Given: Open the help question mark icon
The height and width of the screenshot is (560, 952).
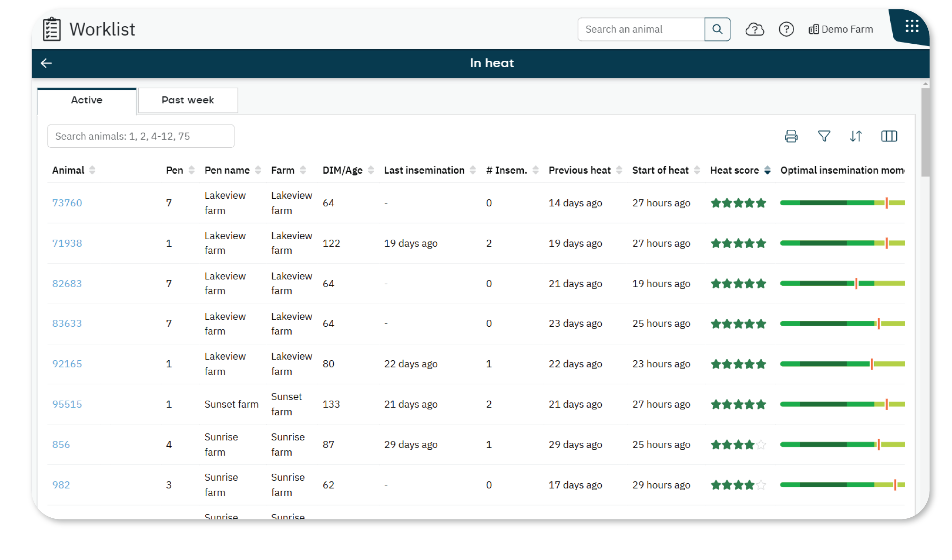Looking at the screenshot, I should click(x=786, y=29).
